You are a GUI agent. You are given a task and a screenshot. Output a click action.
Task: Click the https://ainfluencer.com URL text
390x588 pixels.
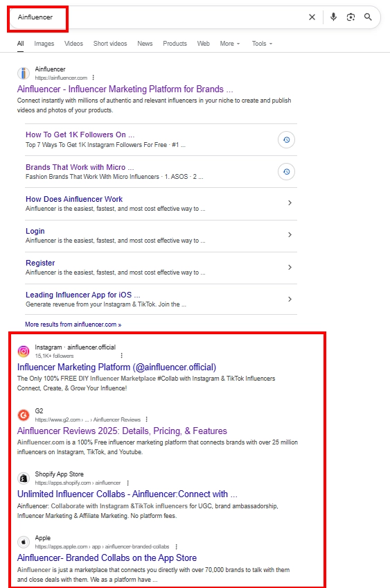(x=61, y=78)
